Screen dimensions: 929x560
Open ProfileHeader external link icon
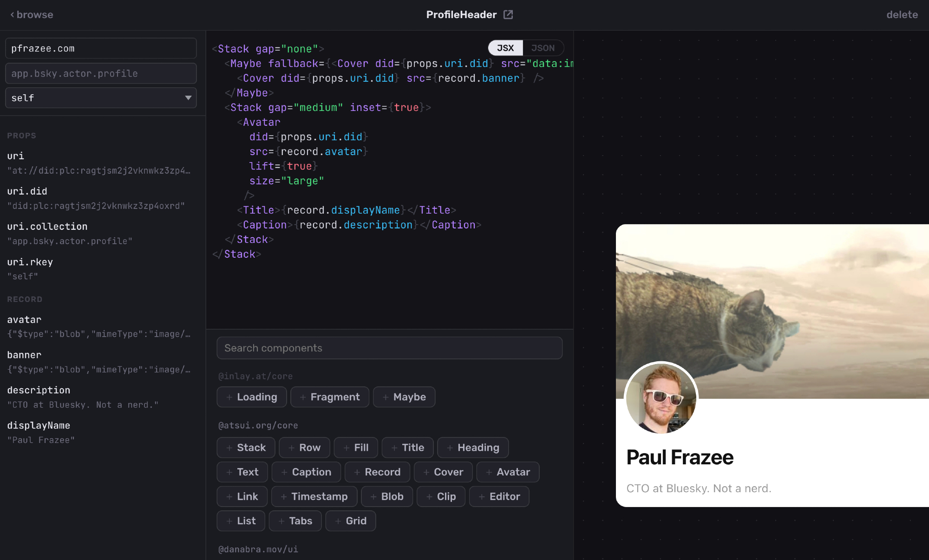tap(508, 14)
